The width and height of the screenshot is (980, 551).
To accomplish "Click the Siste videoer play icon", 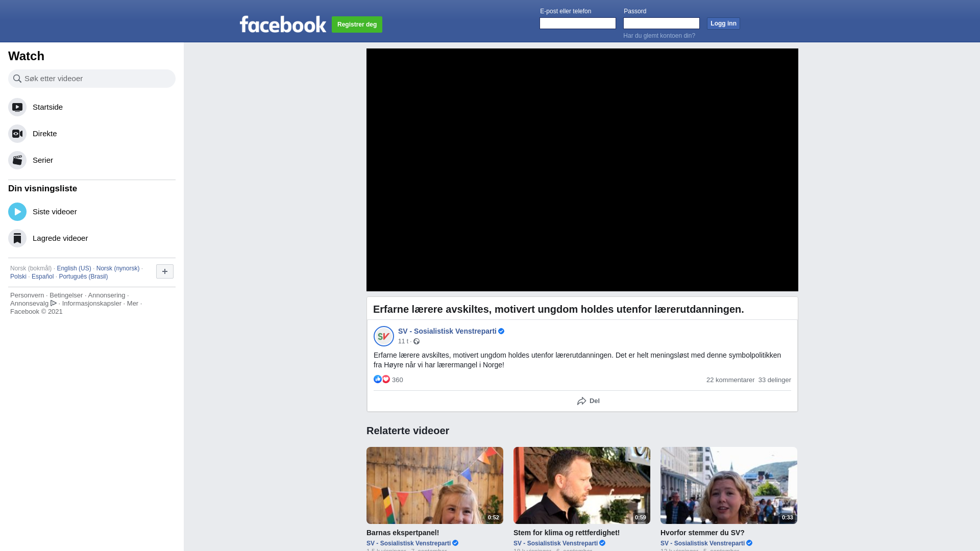I will pos(17,212).
